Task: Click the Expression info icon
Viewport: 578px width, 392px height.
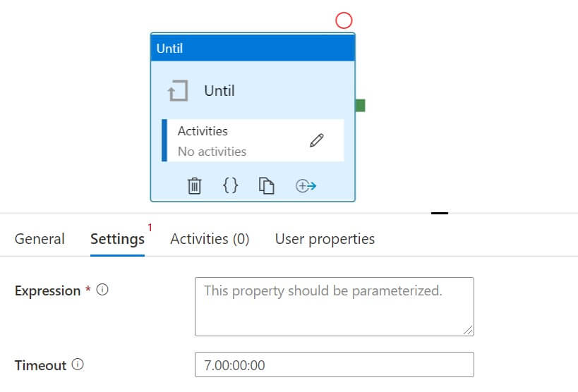Action: [102, 290]
